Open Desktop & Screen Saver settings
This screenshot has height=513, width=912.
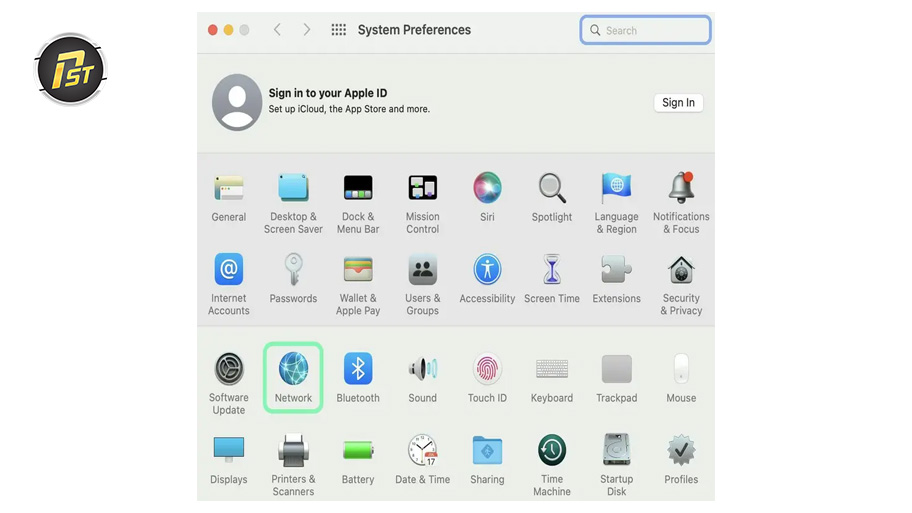(293, 204)
